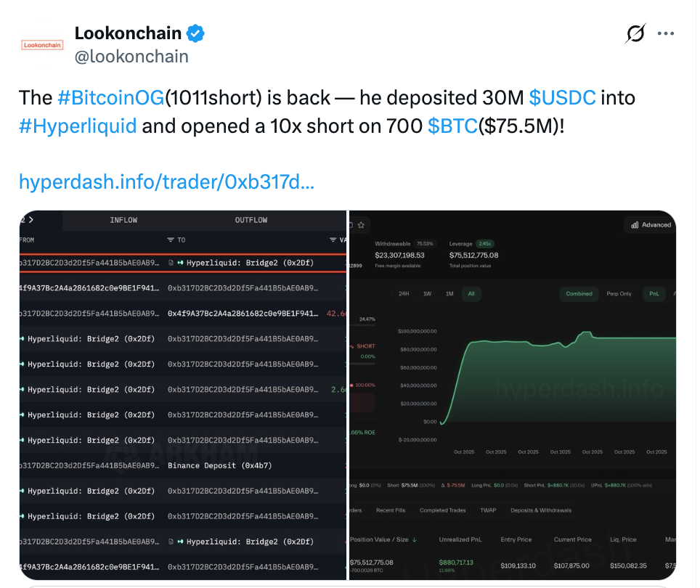Click the filter icon beside TO column
Image resolution: width=700 pixels, height=588 pixels.
point(171,240)
